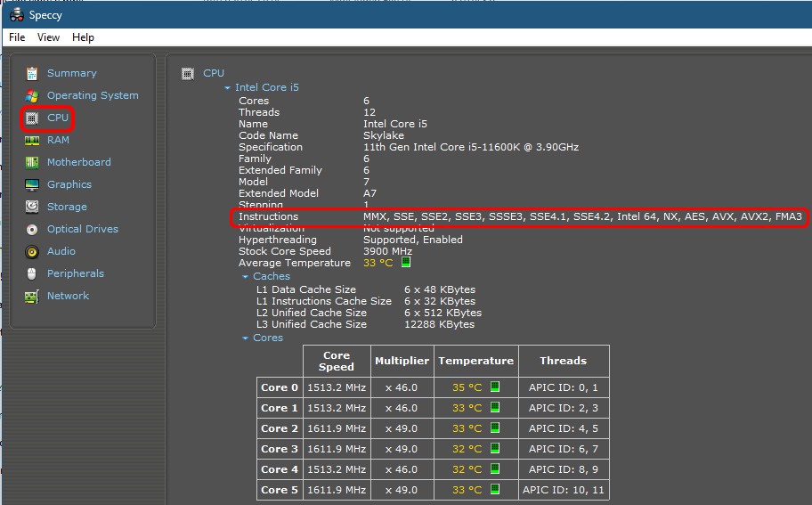Collapse the Caches section
The width and height of the screenshot is (812, 505).
point(246,277)
